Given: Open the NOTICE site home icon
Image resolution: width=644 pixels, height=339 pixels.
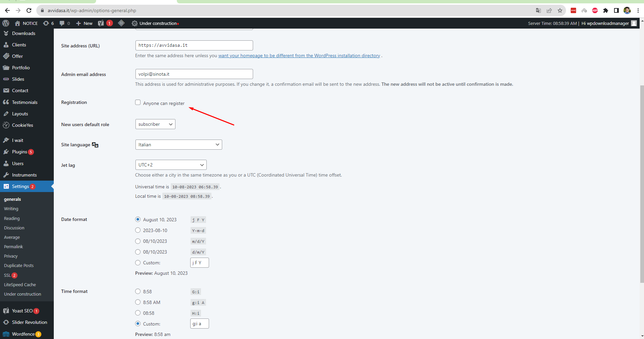Looking at the screenshot, I should click(17, 23).
